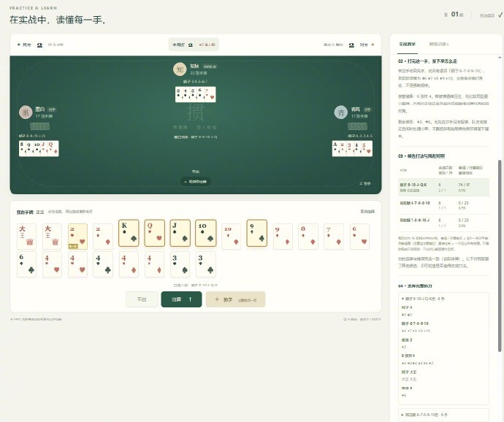
Task: Click 知秋's round avatar
Action: coord(180,69)
